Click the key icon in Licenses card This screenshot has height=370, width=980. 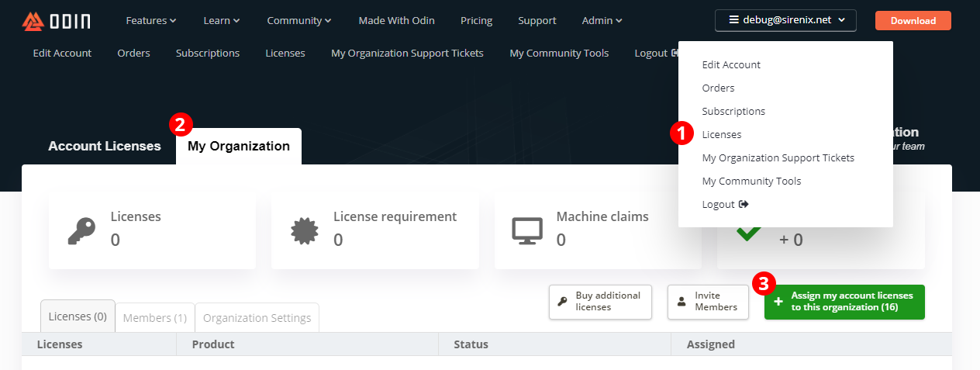click(x=81, y=230)
